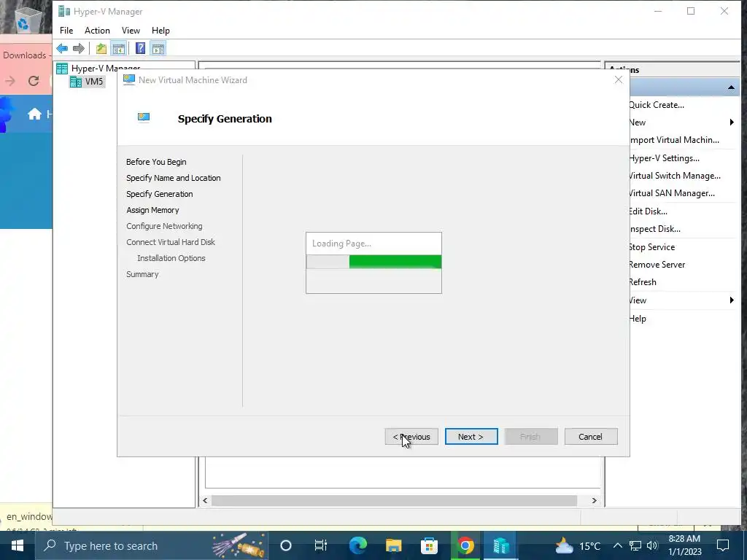Toggle Show/Hide Console Tree toolbar icon
747x560 pixels.
click(119, 48)
